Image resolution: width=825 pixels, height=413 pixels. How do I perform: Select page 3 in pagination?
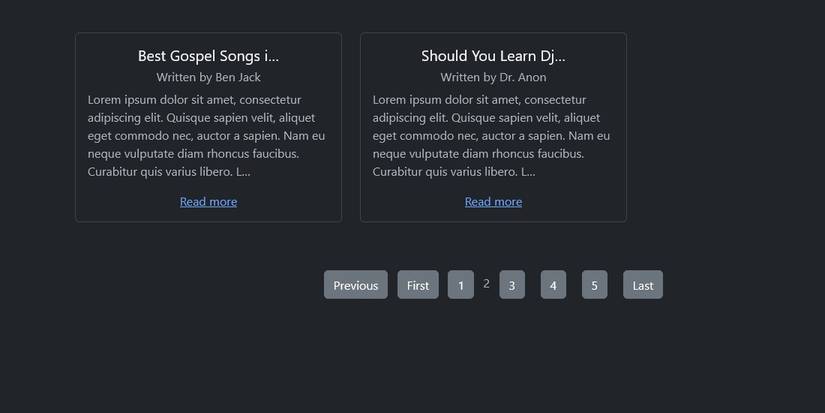pyautogui.click(x=512, y=285)
